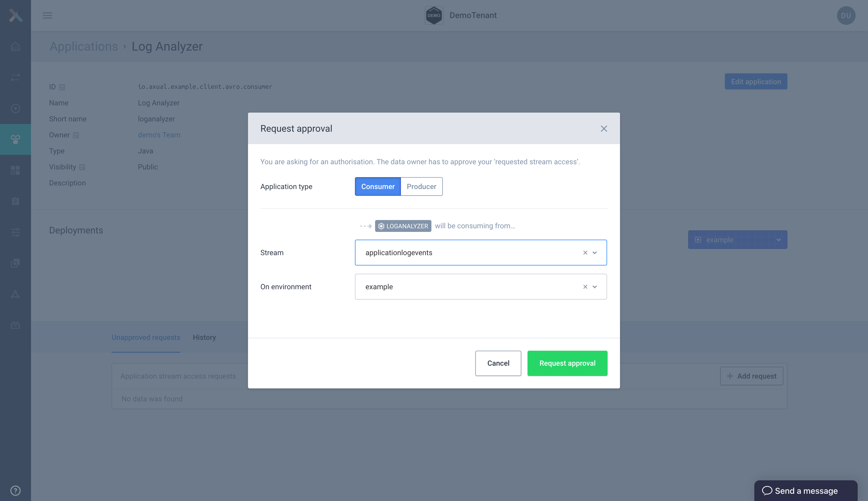Click the Cancel button
Image resolution: width=868 pixels, height=501 pixels.
[498, 363]
